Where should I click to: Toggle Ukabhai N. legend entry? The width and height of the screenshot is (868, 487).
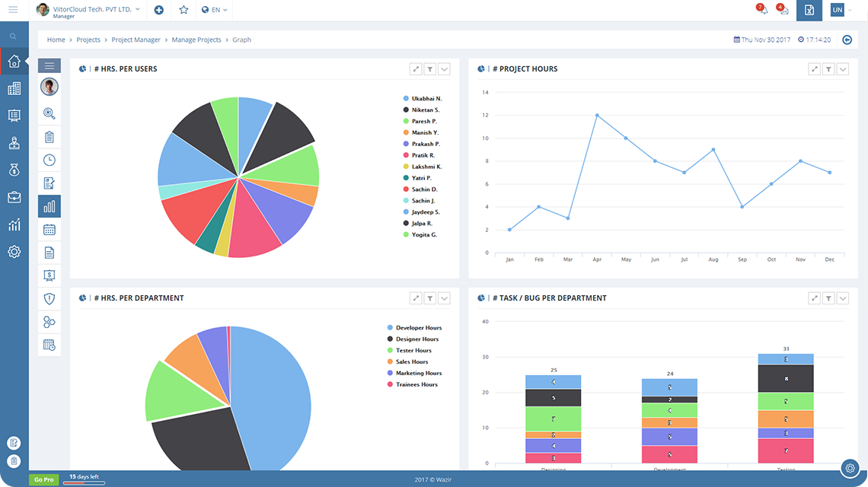point(423,98)
